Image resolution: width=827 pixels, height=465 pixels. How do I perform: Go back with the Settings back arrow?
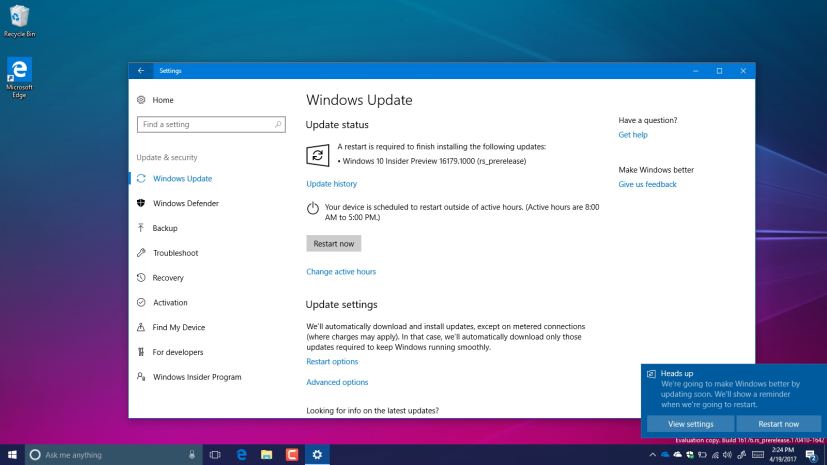click(x=141, y=71)
